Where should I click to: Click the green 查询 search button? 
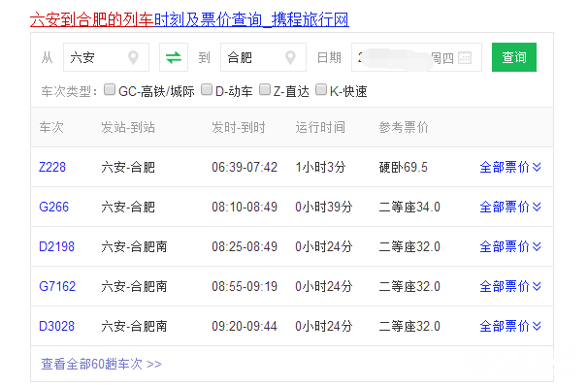tap(514, 57)
